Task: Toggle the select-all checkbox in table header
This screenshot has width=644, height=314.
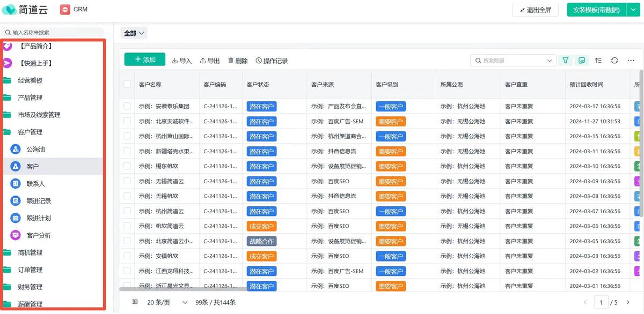Action: pos(127,84)
